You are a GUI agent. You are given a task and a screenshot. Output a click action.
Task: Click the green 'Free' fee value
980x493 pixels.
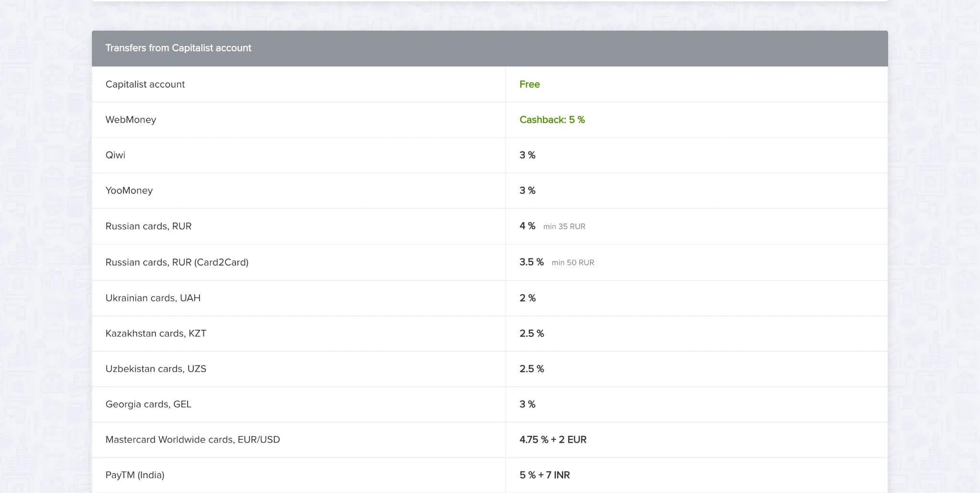[529, 84]
